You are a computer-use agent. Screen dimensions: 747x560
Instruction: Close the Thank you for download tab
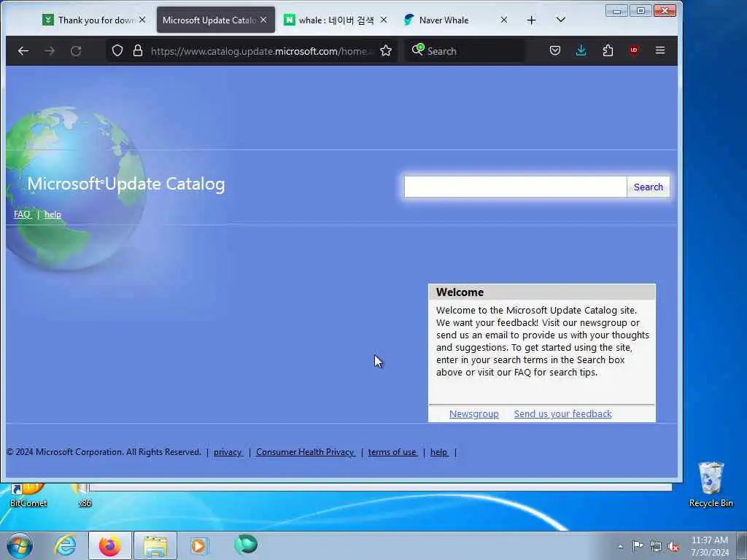[142, 20]
